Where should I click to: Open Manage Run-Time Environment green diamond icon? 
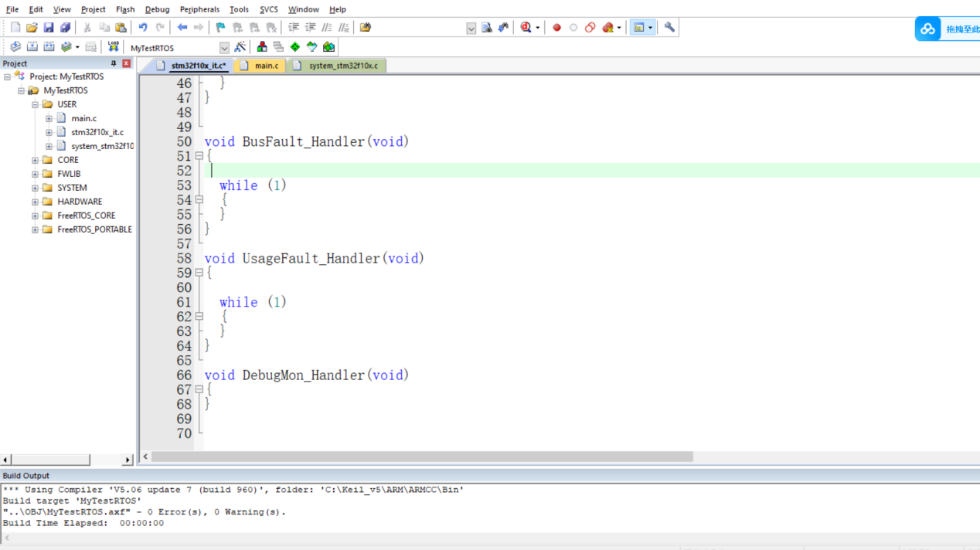(294, 47)
